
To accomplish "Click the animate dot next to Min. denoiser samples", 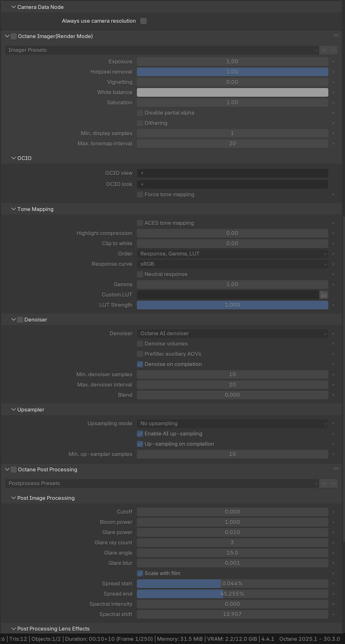I will pos(333,374).
